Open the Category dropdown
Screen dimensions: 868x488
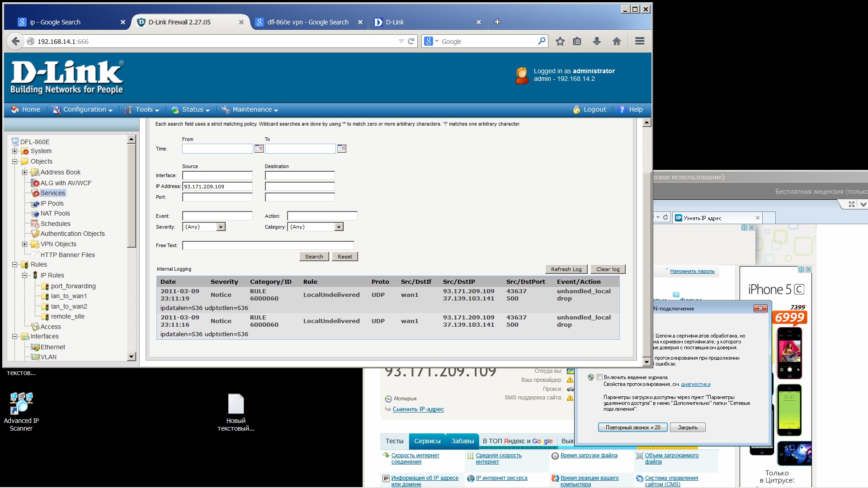click(x=339, y=227)
